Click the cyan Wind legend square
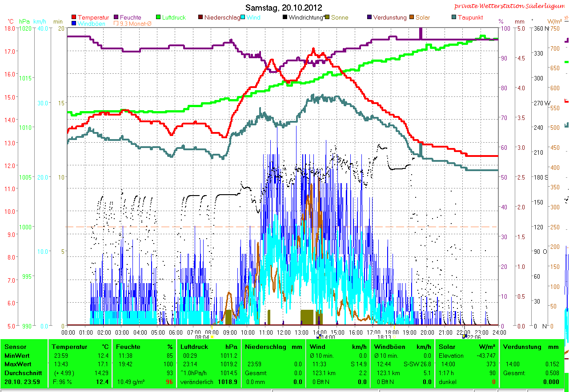The image size is (569, 392). (243, 17)
